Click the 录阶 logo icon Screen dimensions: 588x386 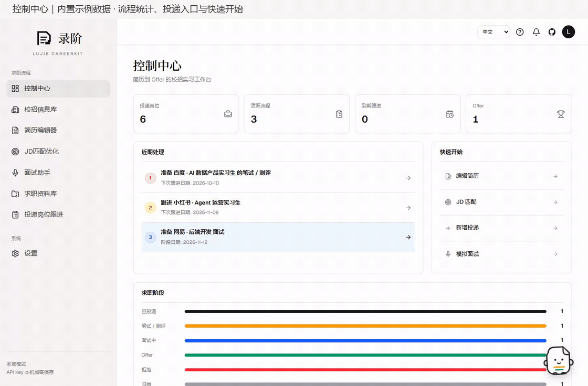[x=44, y=38]
